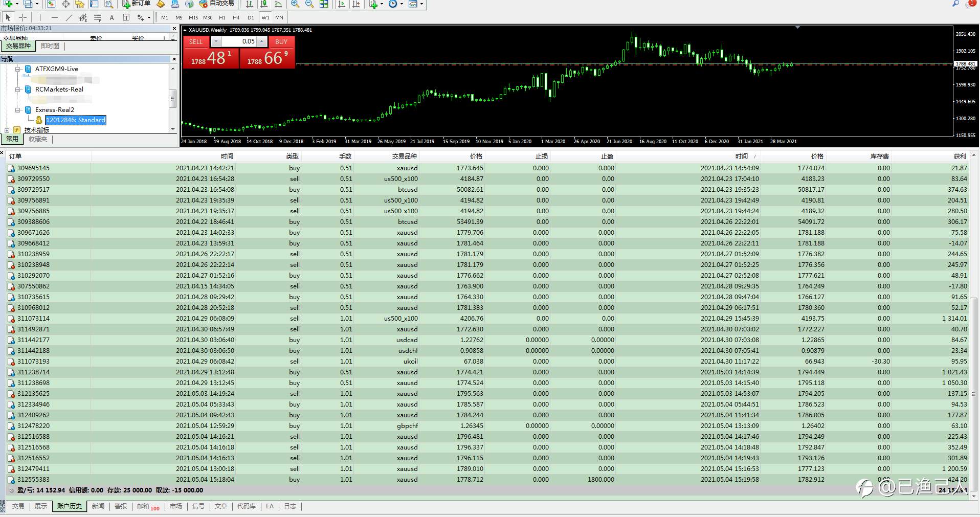Switch timeframe to M1
The height and width of the screenshot is (517, 980).
point(165,17)
